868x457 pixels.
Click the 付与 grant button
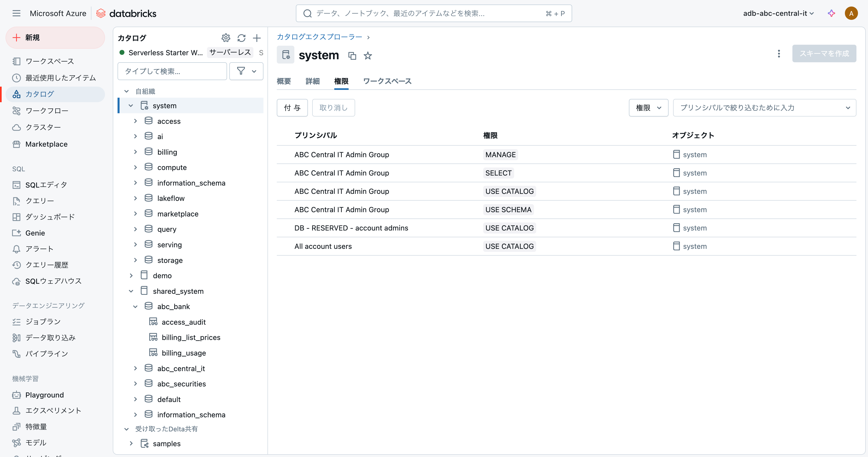click(292, 108)
